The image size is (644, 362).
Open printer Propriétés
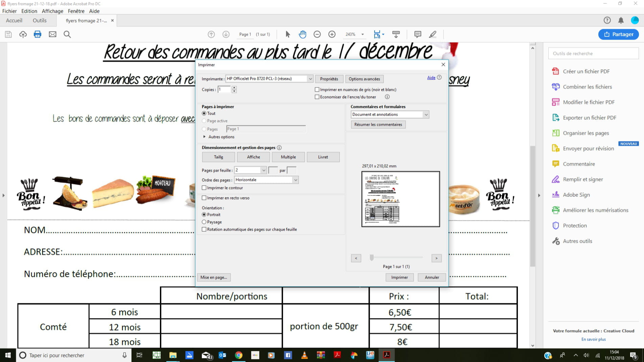329,79
